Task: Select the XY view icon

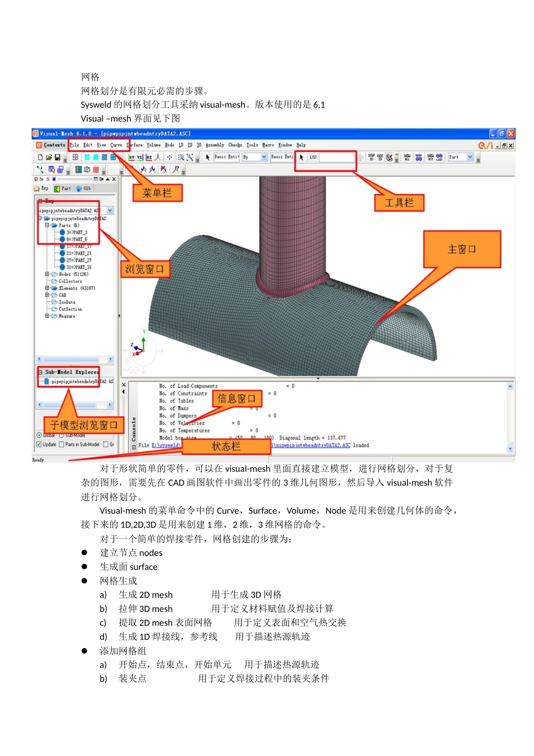Action: [132, 157]
